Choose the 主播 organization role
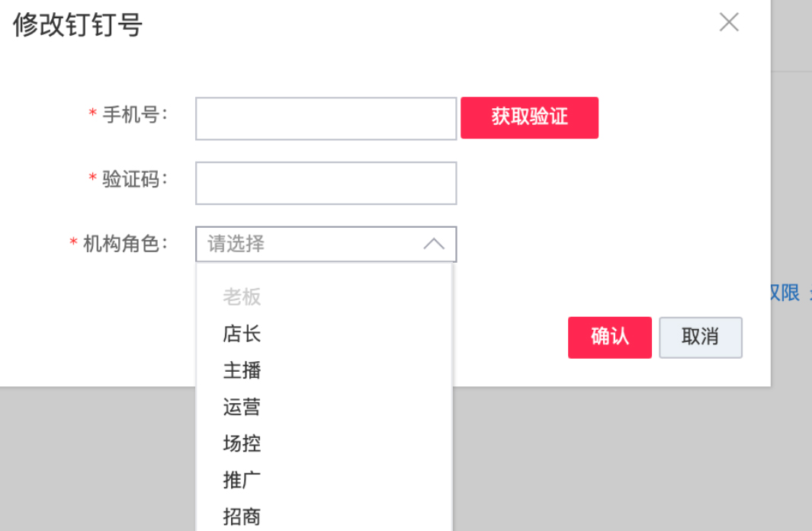This screenshot has width=812, height=531. pos(242,370)
